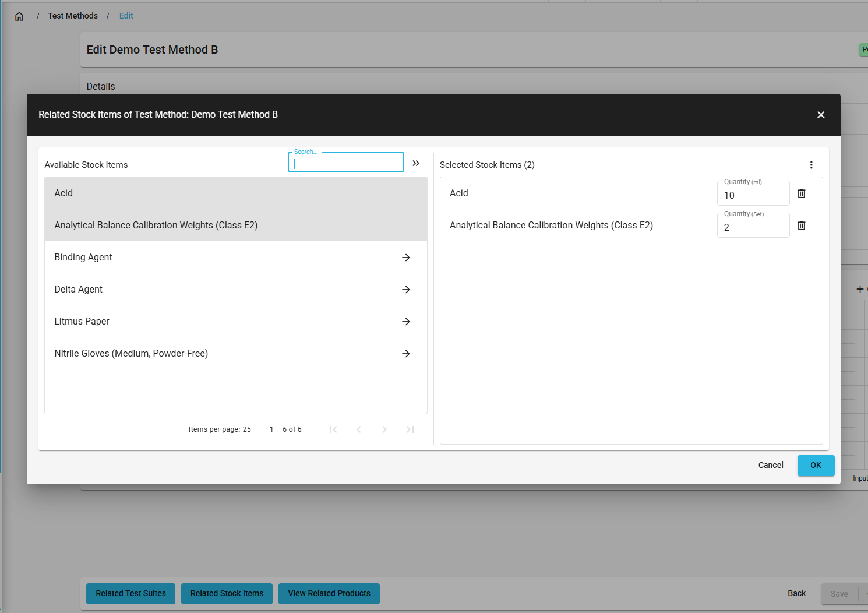Add Delta Agent with its arrow

click(406, 290)
